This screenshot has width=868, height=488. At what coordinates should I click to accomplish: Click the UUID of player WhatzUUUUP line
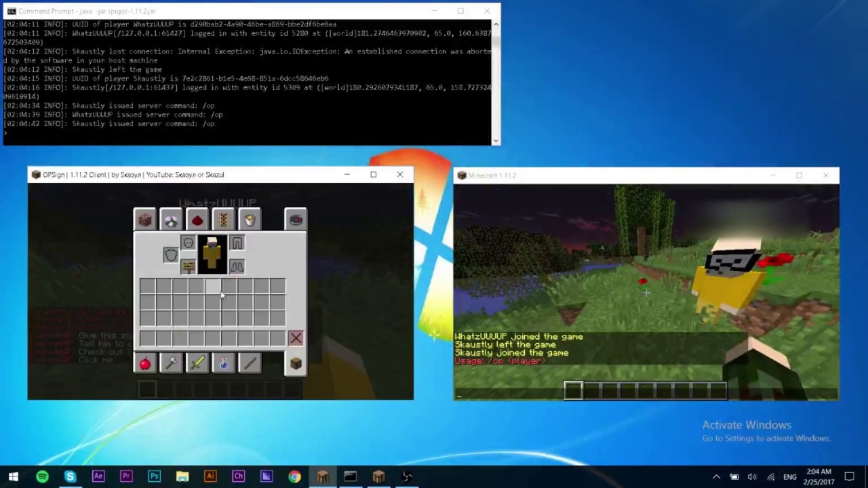[x=170, y=24]
